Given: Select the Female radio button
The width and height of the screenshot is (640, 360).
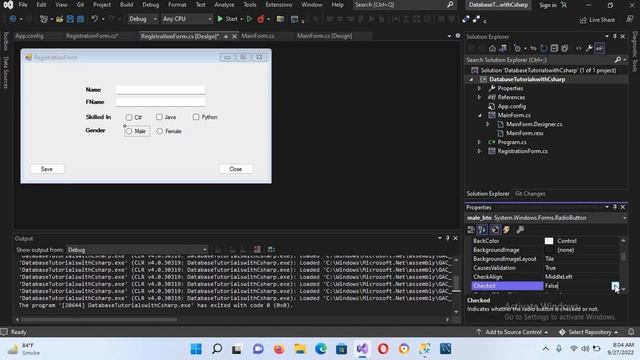Looking at the screenshot, I should point(160,131).
